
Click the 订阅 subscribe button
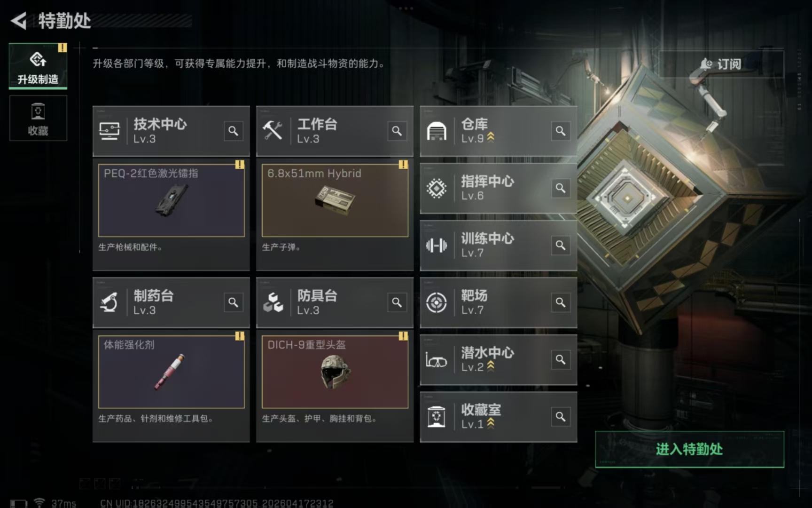click(721, 64)
